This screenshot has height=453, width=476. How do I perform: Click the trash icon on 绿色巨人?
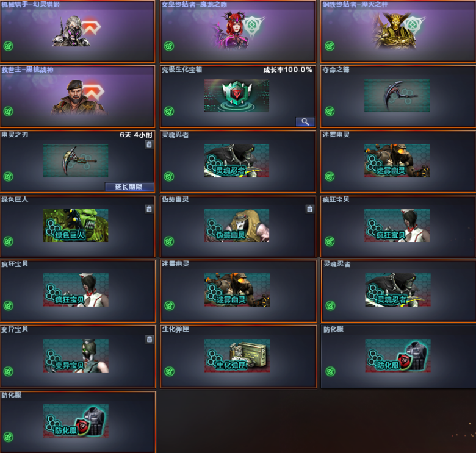pyautogui.click(x=149, y=209)
